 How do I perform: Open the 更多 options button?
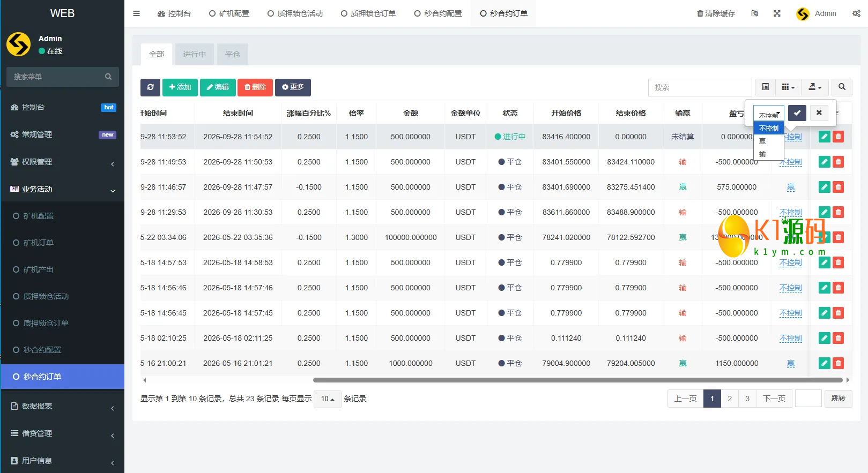tap(293, 87)
